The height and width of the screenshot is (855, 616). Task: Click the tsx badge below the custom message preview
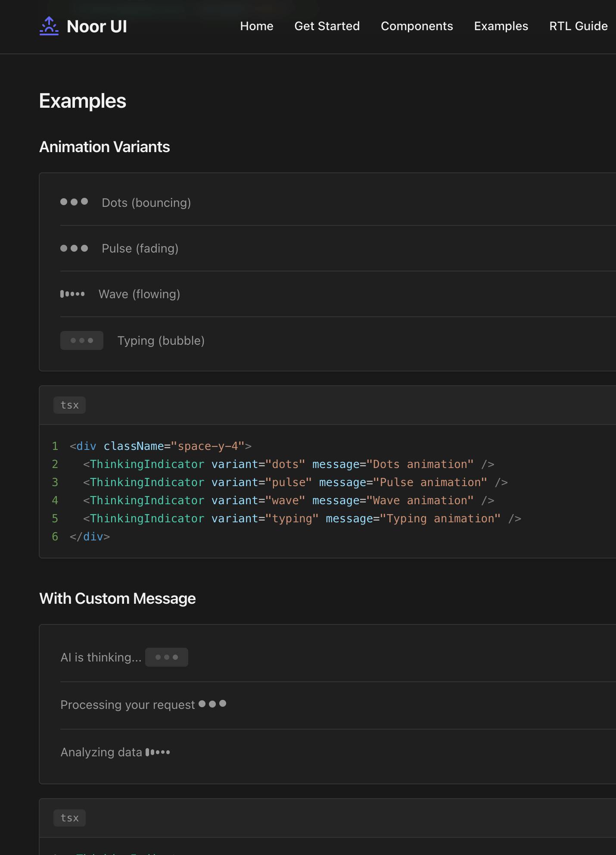(x=69, y=818)
